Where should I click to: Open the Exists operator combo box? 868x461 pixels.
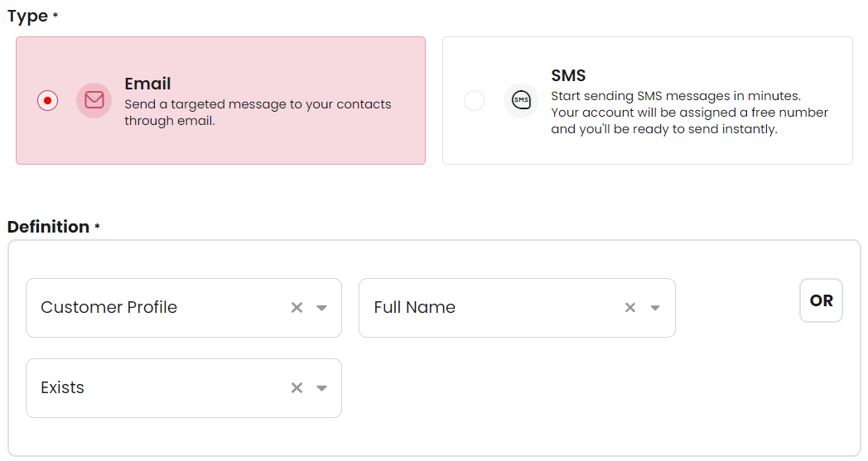point(184,388)
